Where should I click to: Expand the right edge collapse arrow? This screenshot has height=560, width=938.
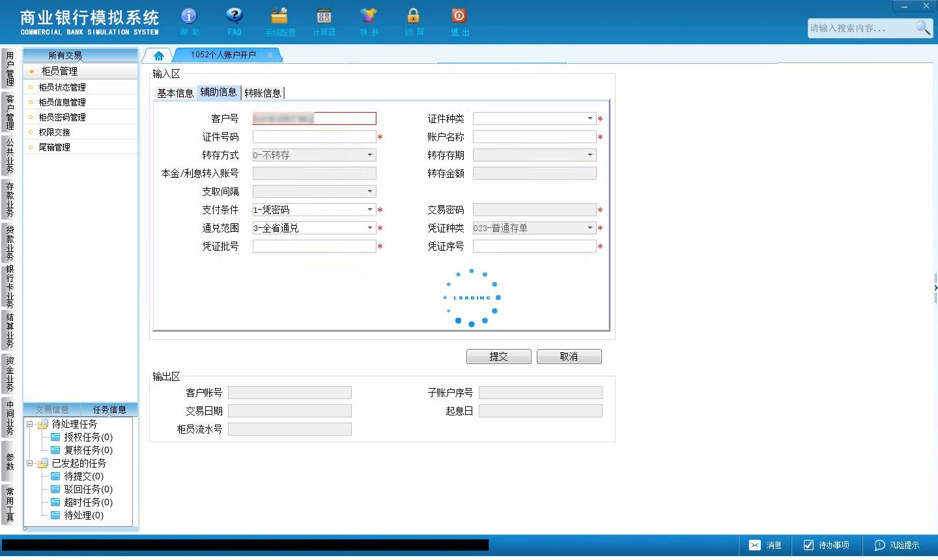(935, 287)
